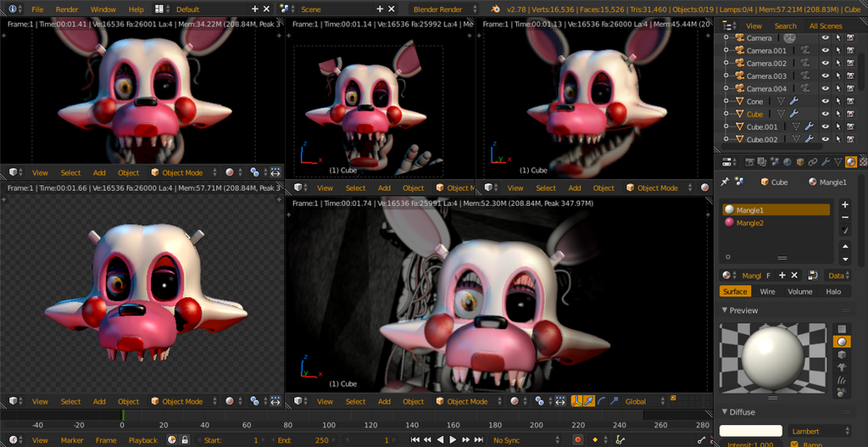This screenshot has width=868, height=447.
Task: Open the Blender Render engine dropdown
Action: 443,8
